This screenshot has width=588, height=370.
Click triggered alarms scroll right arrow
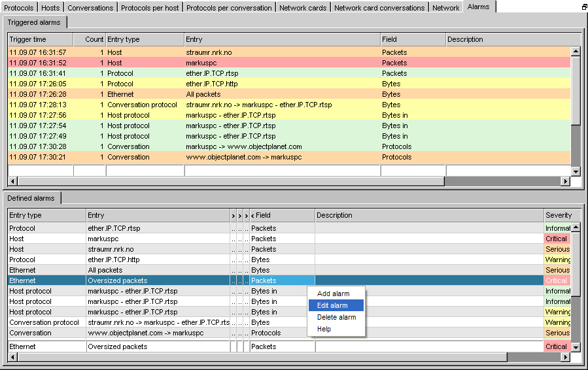(566, 182)
